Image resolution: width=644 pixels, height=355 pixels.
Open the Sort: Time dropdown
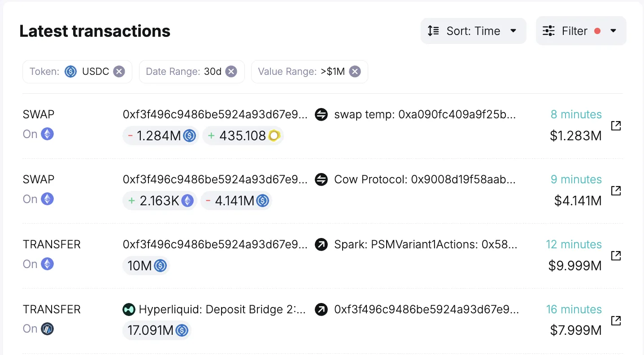pyautogui.click(x=473, y=31)
